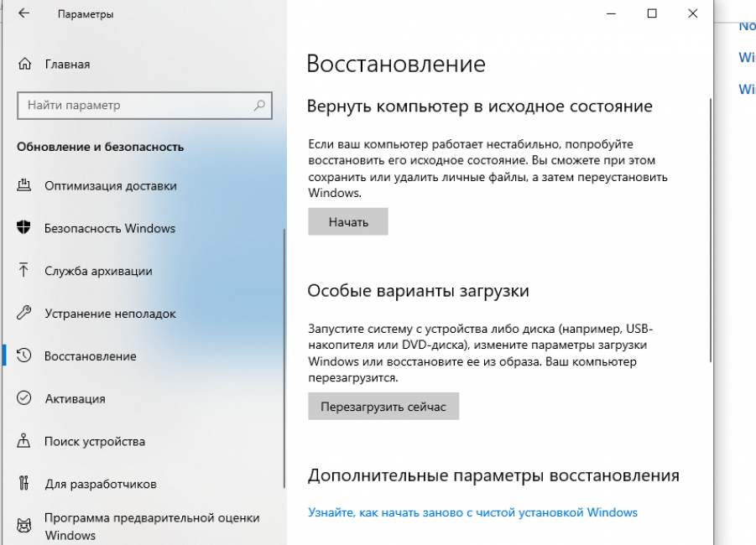Screen dimensions: 756x545
Task: Click the Для разработчиков tools icon
Action: point(23,483)
